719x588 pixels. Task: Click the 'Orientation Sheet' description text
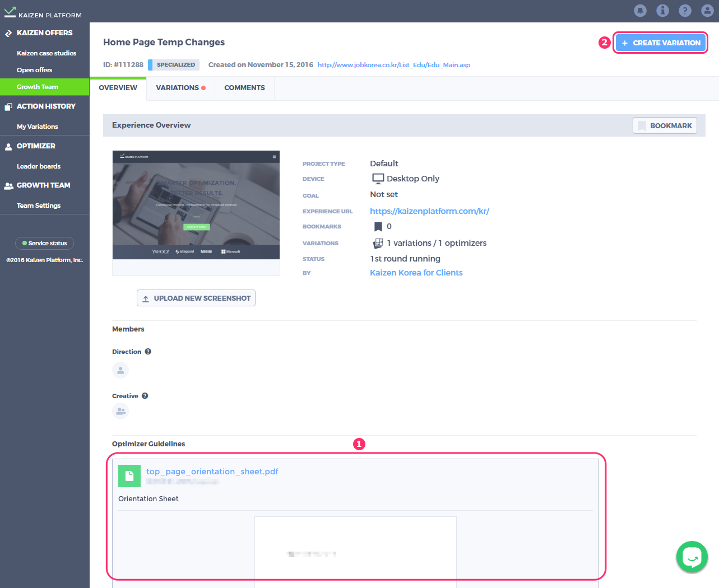149,499
